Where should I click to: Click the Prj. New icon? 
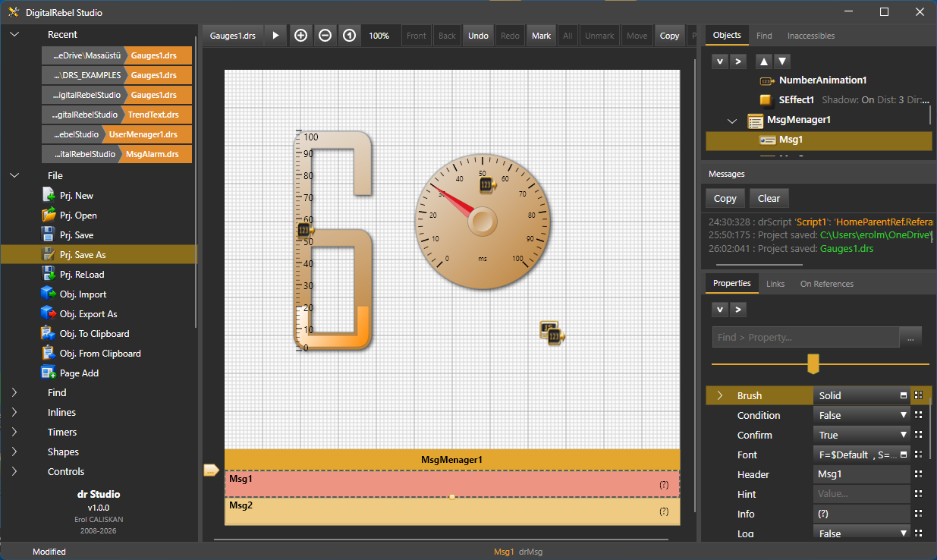pos(49,196)
